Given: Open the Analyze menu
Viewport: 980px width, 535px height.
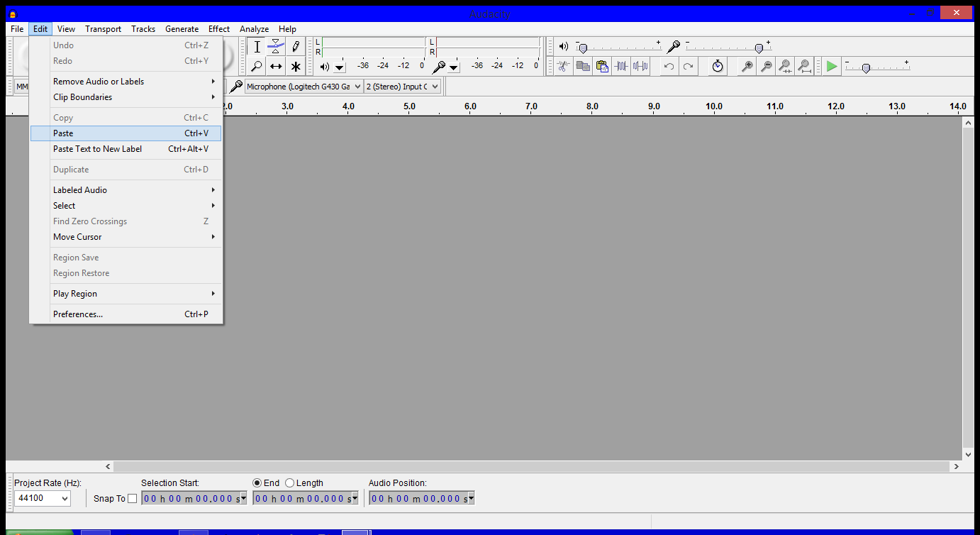Looking at the screenshot, I should (254, 29).
